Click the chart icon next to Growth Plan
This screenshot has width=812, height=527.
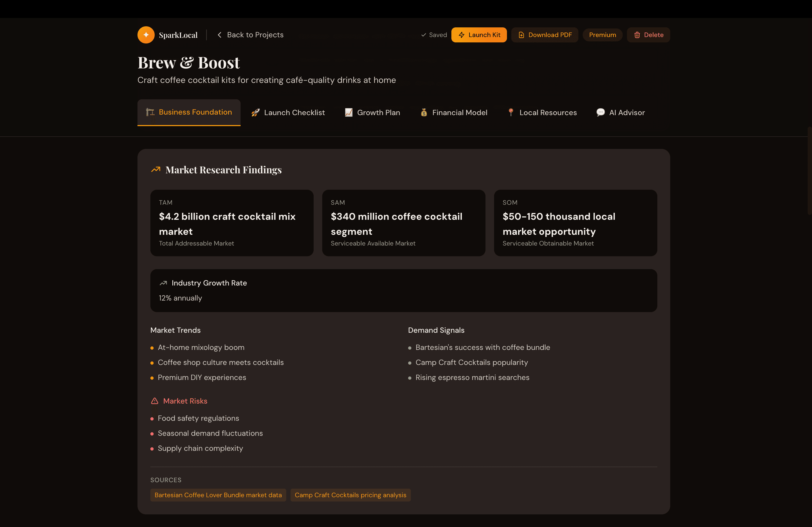pos(348,112)
